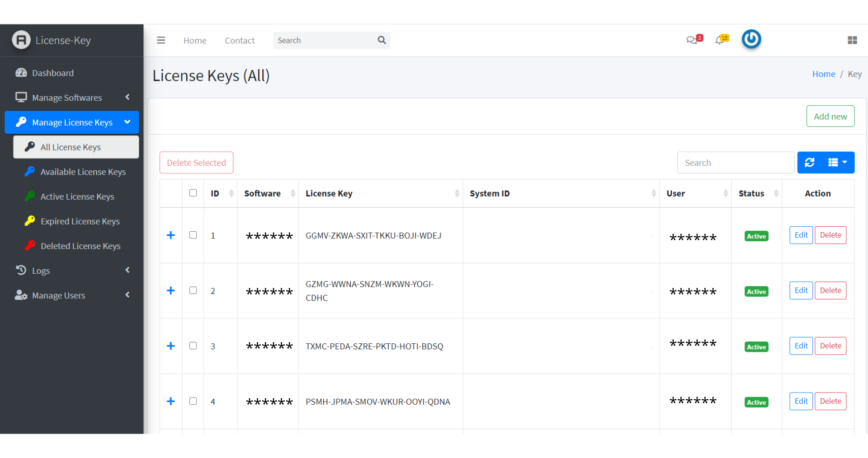Go to Expired License Keys
Viewport: 868px width, 458px height.
(x=80, y=221)
